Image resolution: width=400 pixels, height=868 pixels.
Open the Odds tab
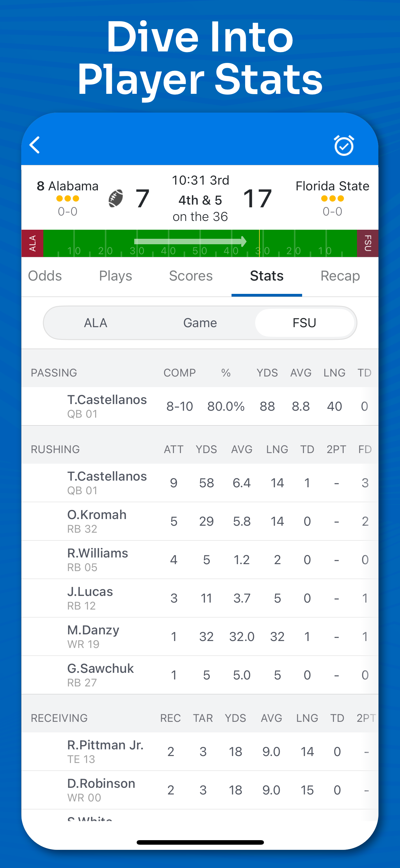45,276
